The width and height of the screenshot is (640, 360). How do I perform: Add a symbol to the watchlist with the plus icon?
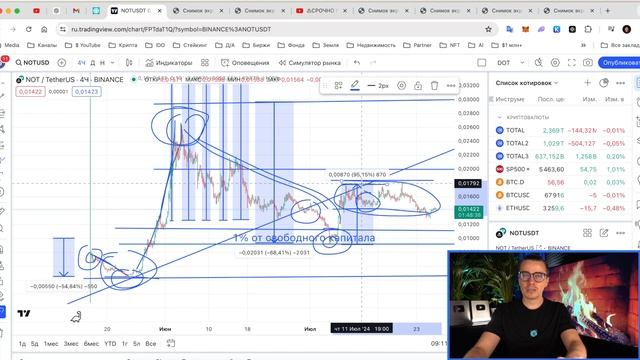[x=587, y=83]
